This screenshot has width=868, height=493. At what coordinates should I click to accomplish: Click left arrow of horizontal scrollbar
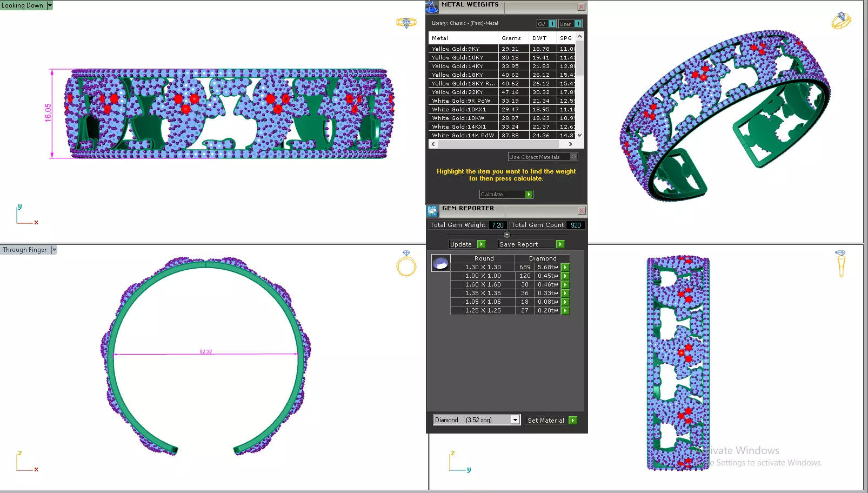(433, 144)
